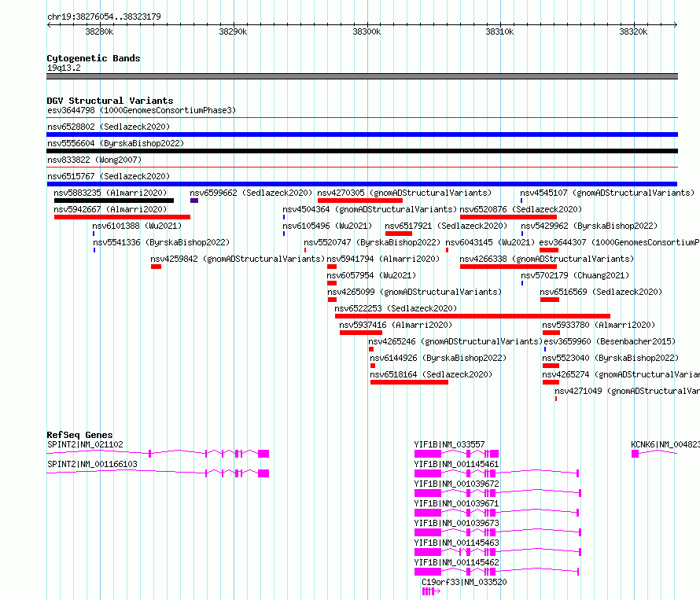
Task: Select the KCNK6 NM_004823 gene label
Action: click(x=665, y=444)
